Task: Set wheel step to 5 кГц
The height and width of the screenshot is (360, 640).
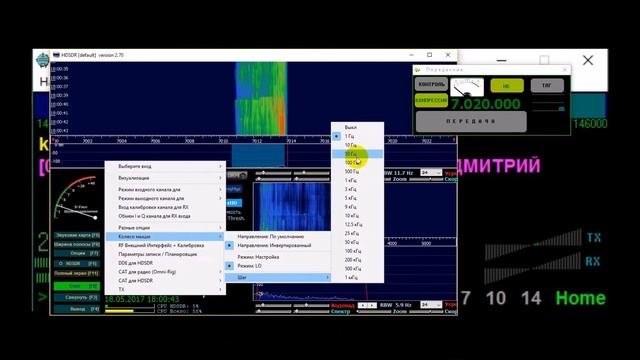Action: [357, 198]
